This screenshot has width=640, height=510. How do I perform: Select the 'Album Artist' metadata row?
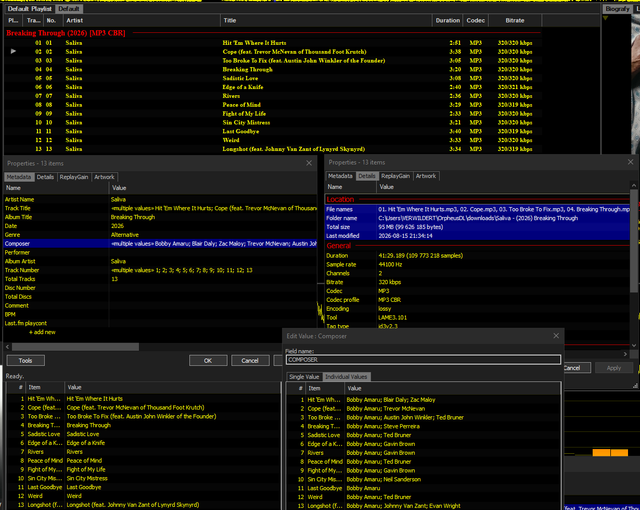[x=160, y=261]
